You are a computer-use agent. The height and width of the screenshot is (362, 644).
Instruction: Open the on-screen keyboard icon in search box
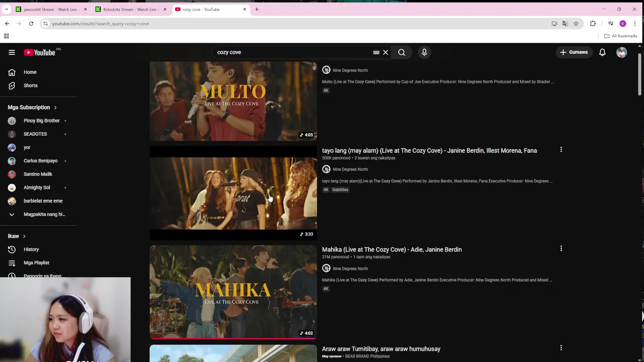376,52
